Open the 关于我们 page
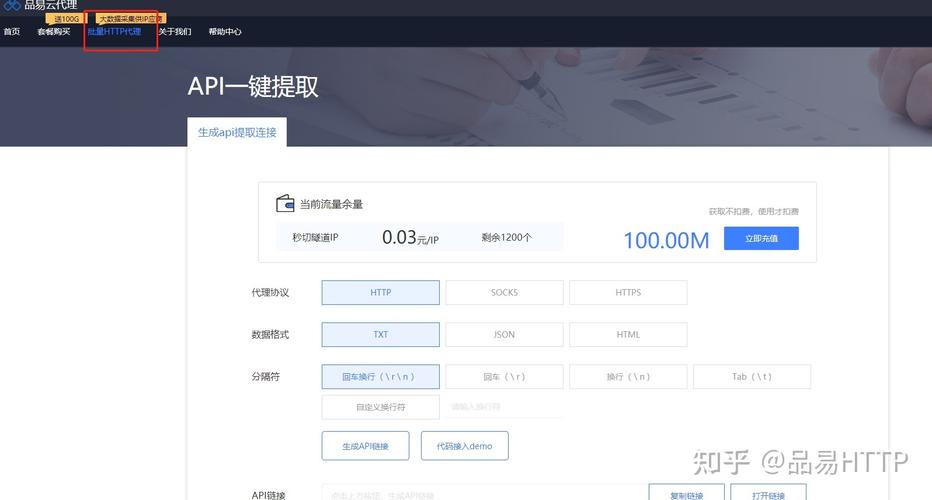This screenshot has width=932, height=500. tap(175, 32)
